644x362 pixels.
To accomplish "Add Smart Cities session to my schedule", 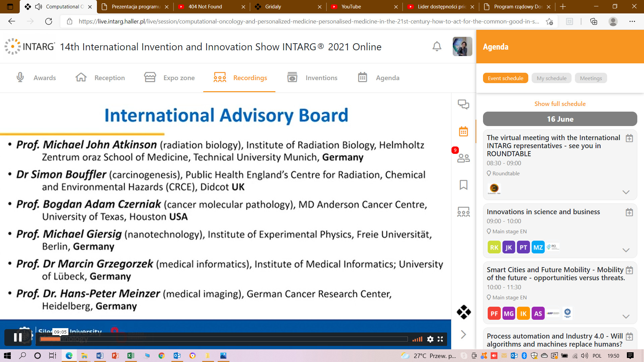I will [x=629, y=270].
